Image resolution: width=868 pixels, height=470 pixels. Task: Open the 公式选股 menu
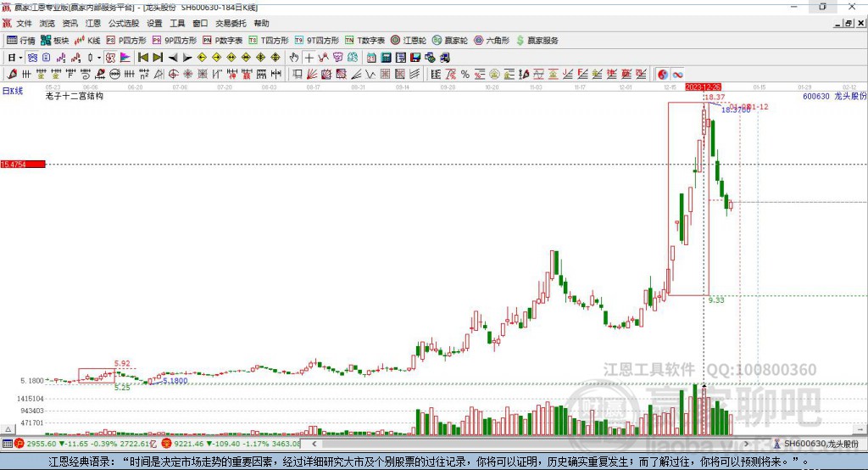[124, 23]
